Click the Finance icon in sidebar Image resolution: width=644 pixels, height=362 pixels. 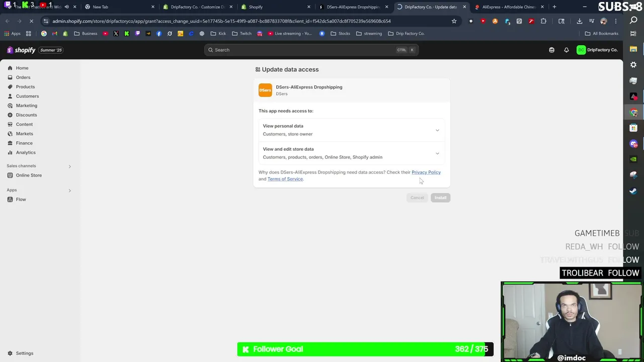[10, 143]
